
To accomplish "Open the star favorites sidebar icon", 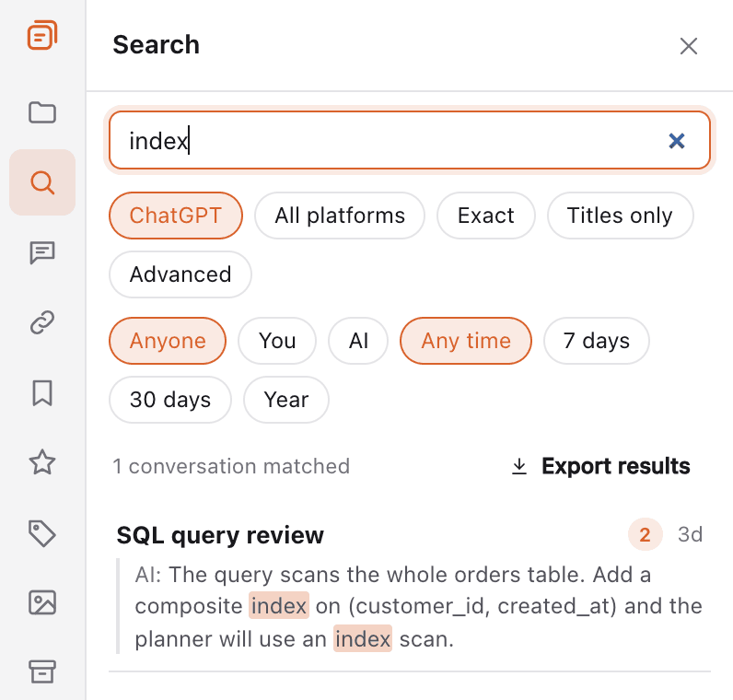I will (x=42, y=462).
